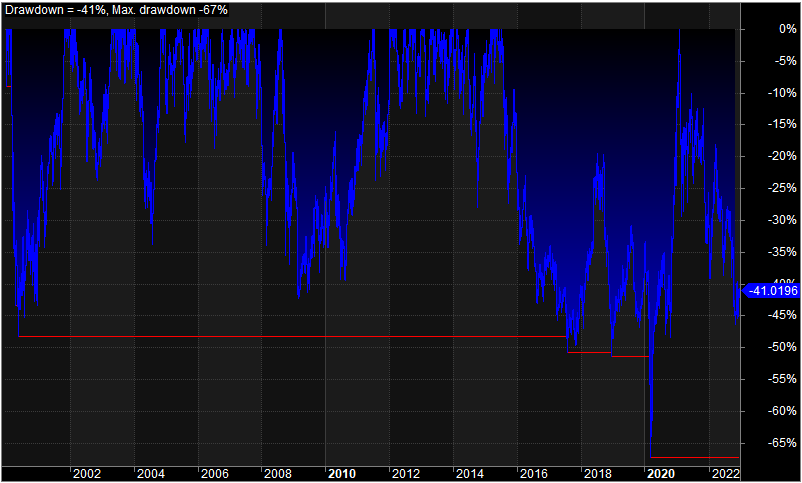Click the bold 2010 time axis label
The image size is (802, 483).
coord(342,474)
